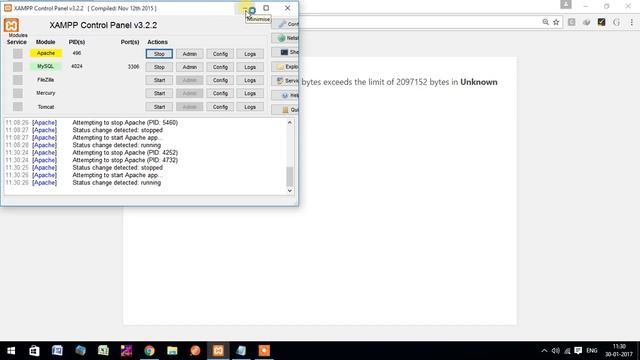Open Excel from the taskbar
The width and height of the screenshot is (640, 360).
pos(103,351)
